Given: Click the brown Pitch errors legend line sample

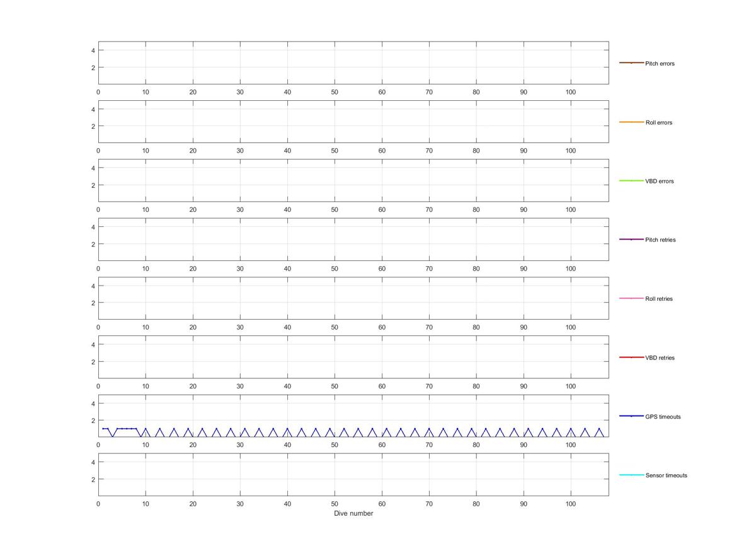Looking at the screenshot, I should (631, 63).
